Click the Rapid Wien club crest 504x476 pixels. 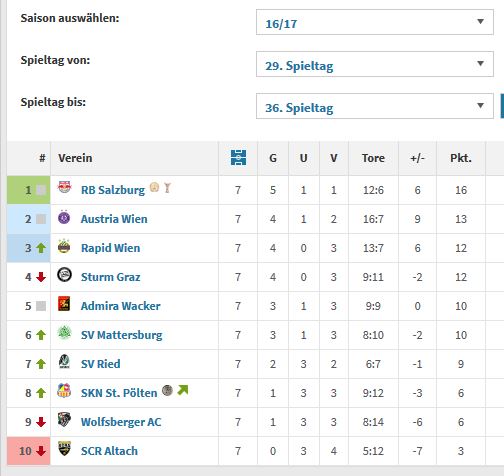point(64,246)
